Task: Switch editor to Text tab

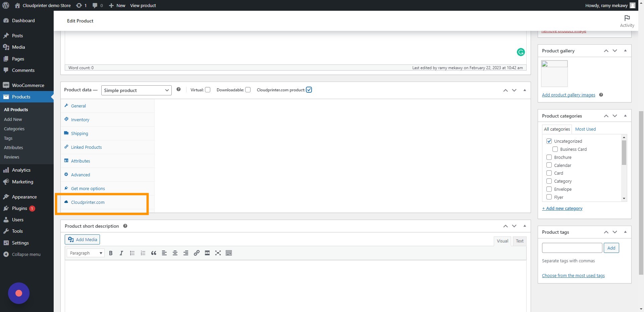Action: pyautogui.click(x=520, y=241)
